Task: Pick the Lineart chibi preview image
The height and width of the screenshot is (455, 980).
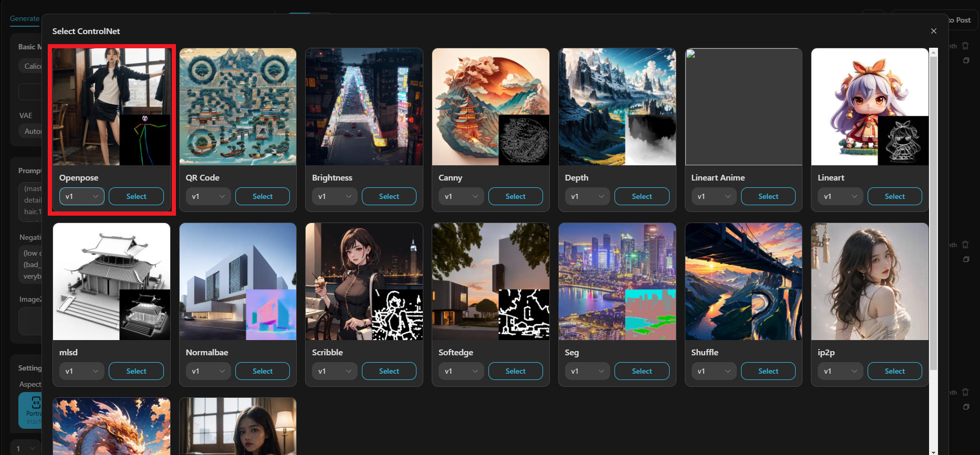Action: click(x=869, y=107)
